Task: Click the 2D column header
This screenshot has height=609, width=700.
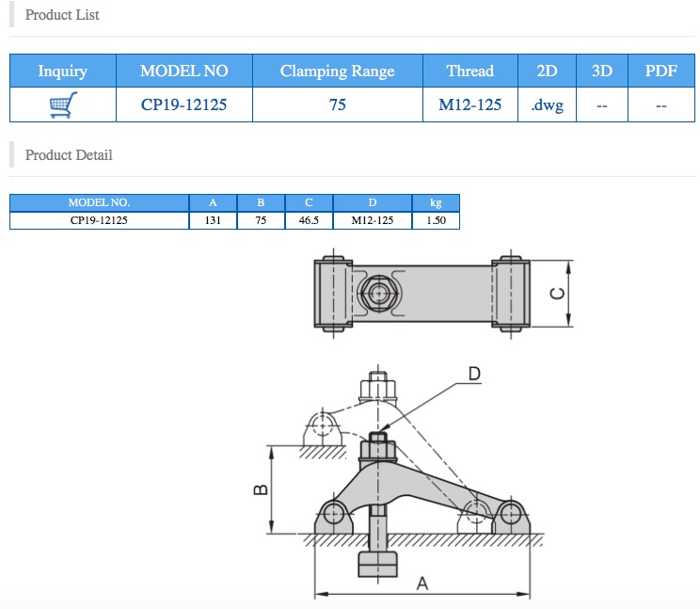Action: pos(547,71)
